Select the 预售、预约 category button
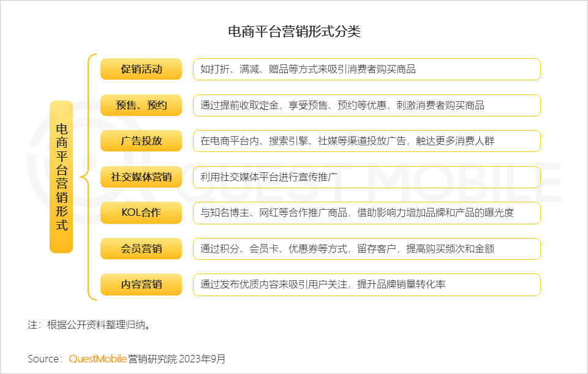This screenshot has width=588, height=374. pyautogui.click(x=141, y=105)
